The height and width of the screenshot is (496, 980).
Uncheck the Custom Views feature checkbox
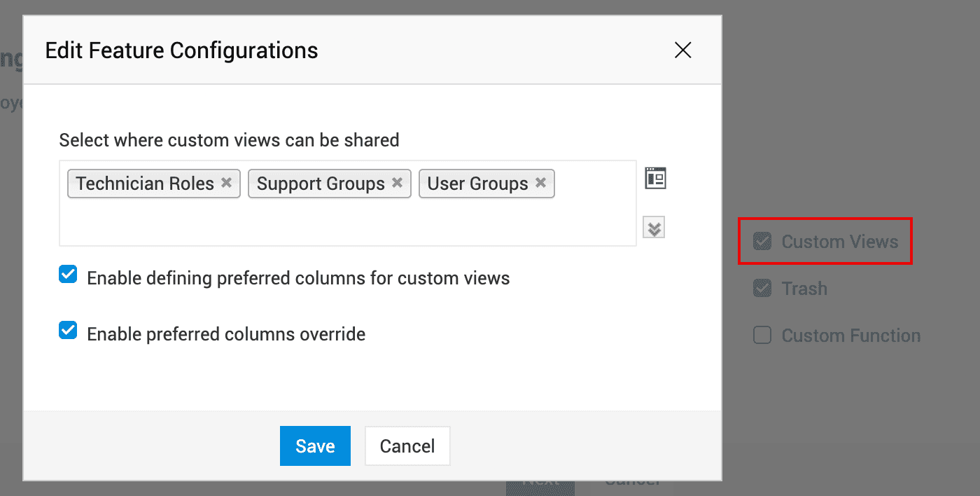762,242
